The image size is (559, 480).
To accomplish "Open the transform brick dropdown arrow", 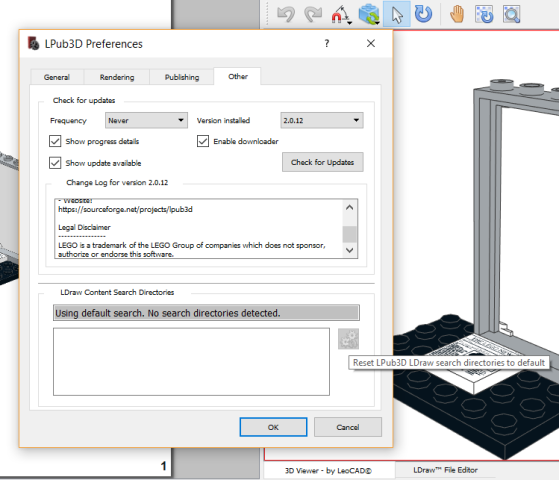I will point(377,23).
